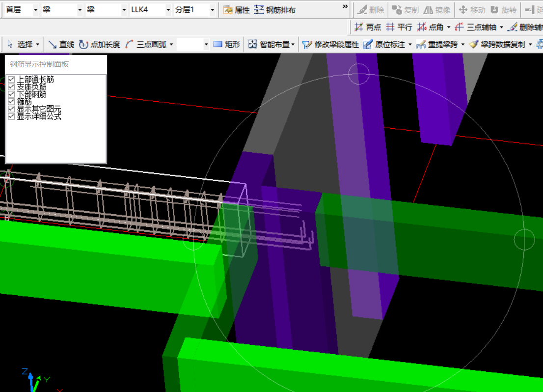
Task: Click the rotation handle at orbit circle left
Action: tap(193, 239)
